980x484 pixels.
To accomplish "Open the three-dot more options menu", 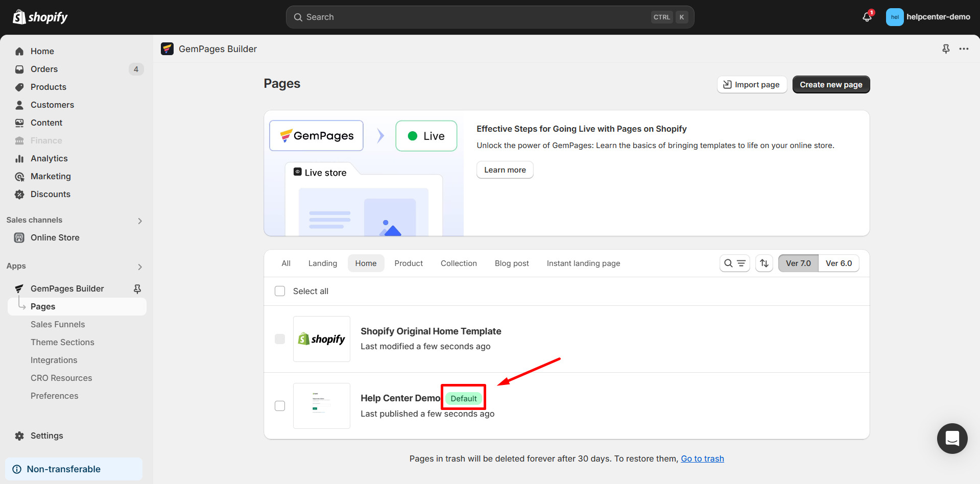I will (x=964, y=49).
